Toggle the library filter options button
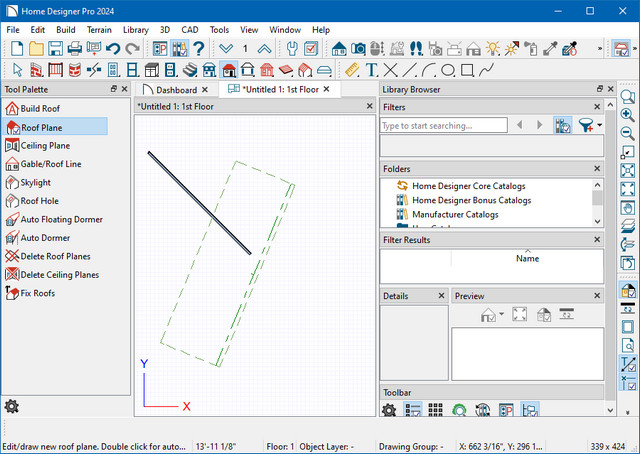The width and height of the screenshot is (640, 454). coord(561,125)
